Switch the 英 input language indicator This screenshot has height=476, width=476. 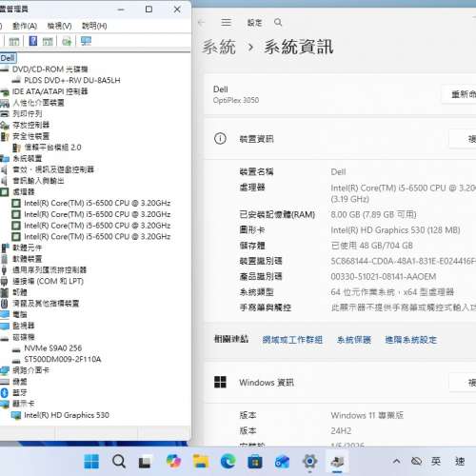click(436, 461)
